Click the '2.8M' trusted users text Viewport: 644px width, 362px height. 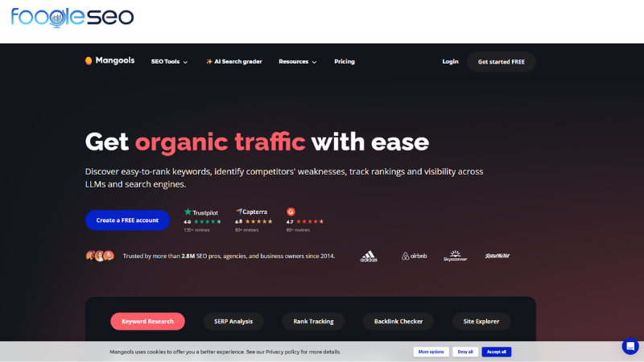coord(188,256)
